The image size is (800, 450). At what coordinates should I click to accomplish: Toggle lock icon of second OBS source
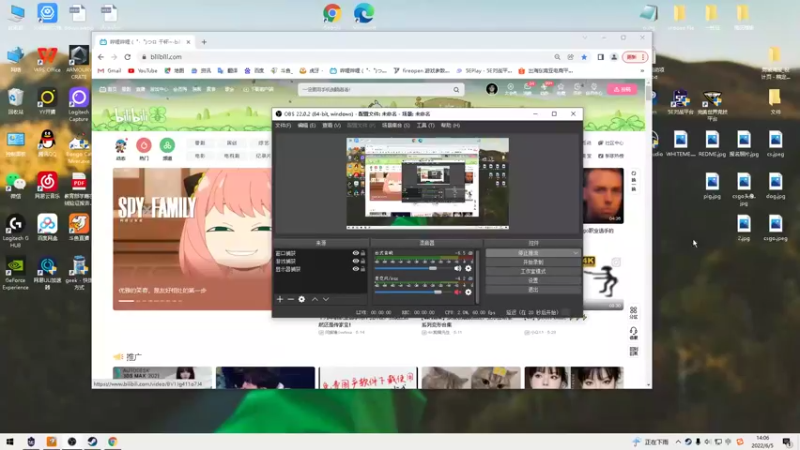point(363,261)
